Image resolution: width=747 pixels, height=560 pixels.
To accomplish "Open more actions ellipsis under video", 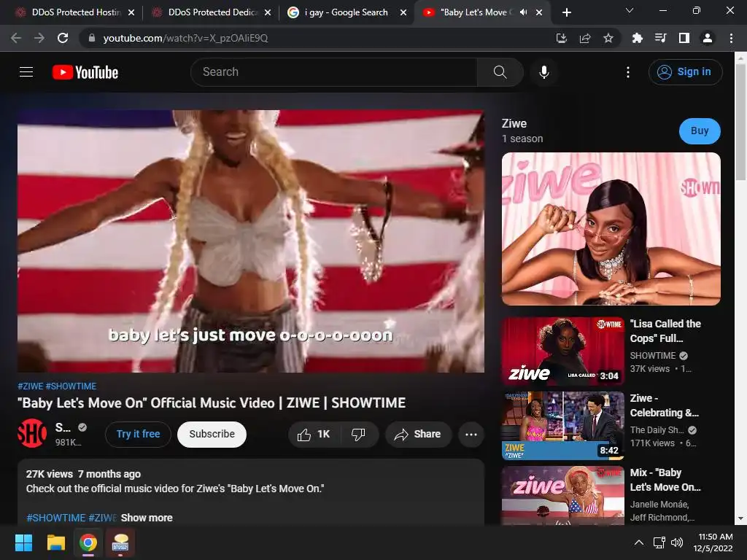I will (x=471, y=435).
